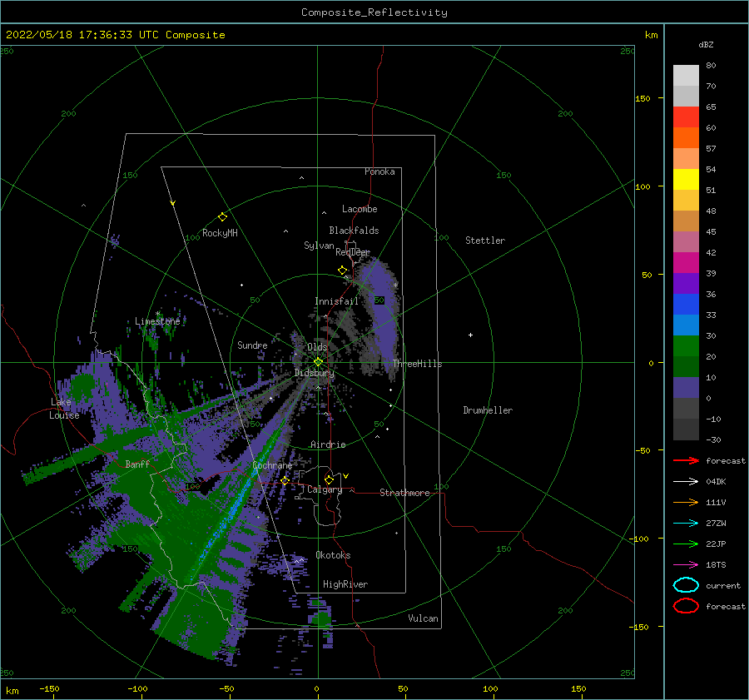Click the dBZ color scale heading
This screenshot has height=700, width=749.
706,44
